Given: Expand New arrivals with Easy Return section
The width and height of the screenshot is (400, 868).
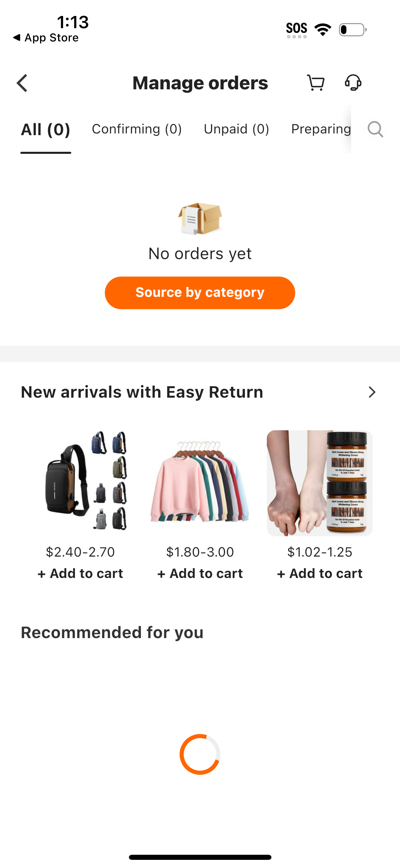Looking at the screenshot, I should pos(372,392).
